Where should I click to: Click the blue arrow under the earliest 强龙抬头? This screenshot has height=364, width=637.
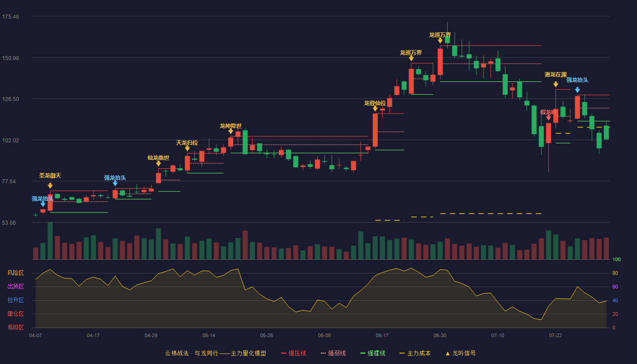pos(43,204)
